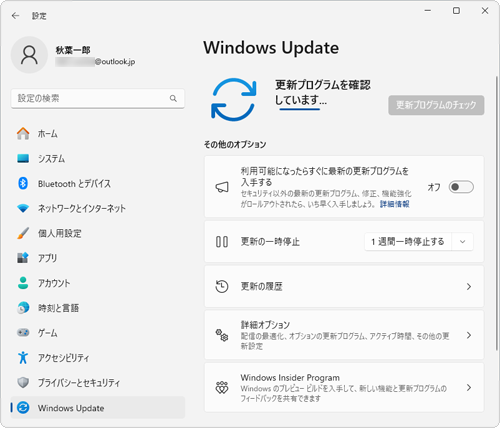Click the update check progress bar

pos(300,109)
